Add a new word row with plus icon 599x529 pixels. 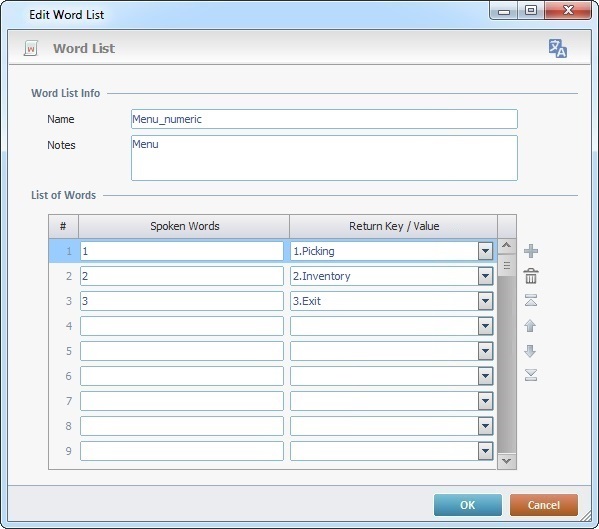pos(531,251)
